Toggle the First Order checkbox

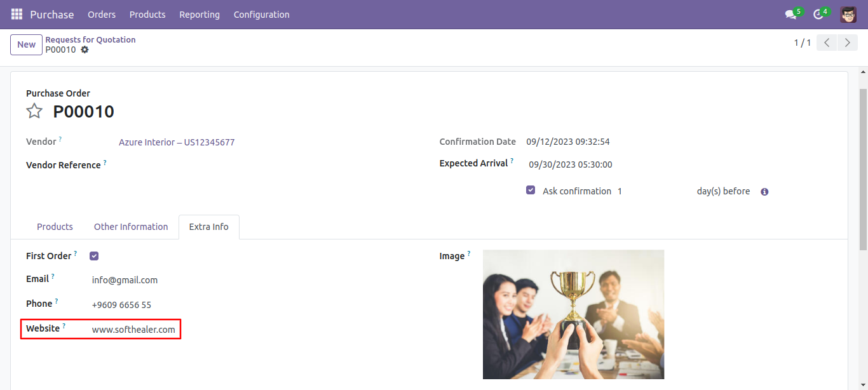pyautogui.click(x=94, y=256)
